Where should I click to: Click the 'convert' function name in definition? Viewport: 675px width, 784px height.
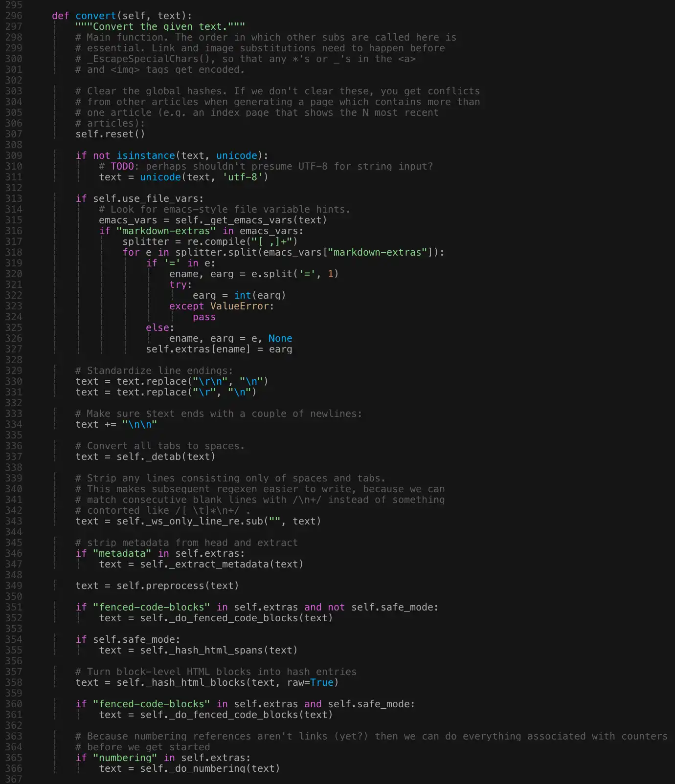point(95,16)
